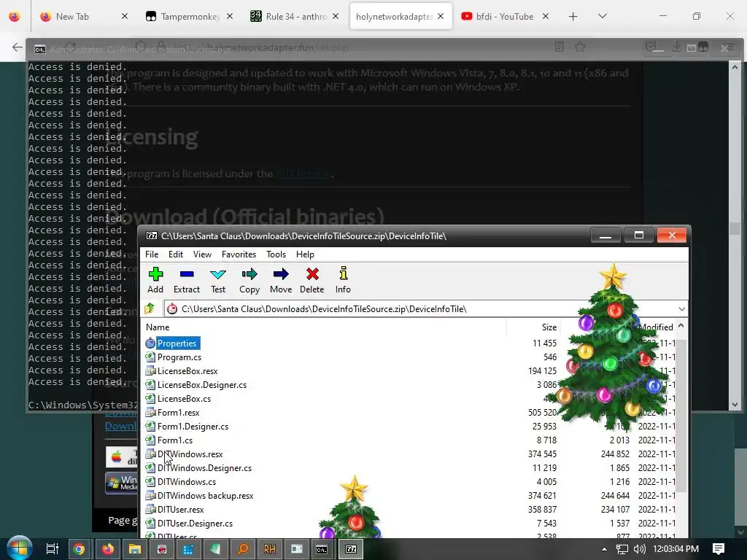Click the 7-Zip file list scroll up arrow
747x560 pixels.
click(x=681, y=326)
